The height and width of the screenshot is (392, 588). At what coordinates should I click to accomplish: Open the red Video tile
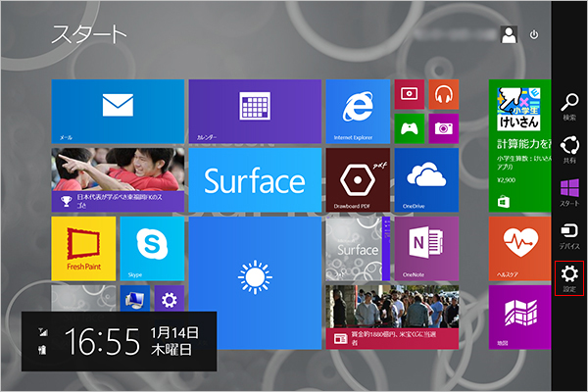(409, 94)
